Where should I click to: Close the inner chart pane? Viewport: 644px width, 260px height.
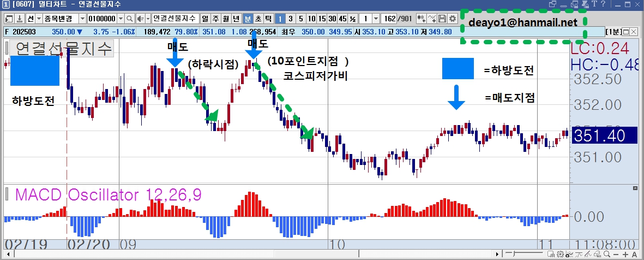point(634,32)
